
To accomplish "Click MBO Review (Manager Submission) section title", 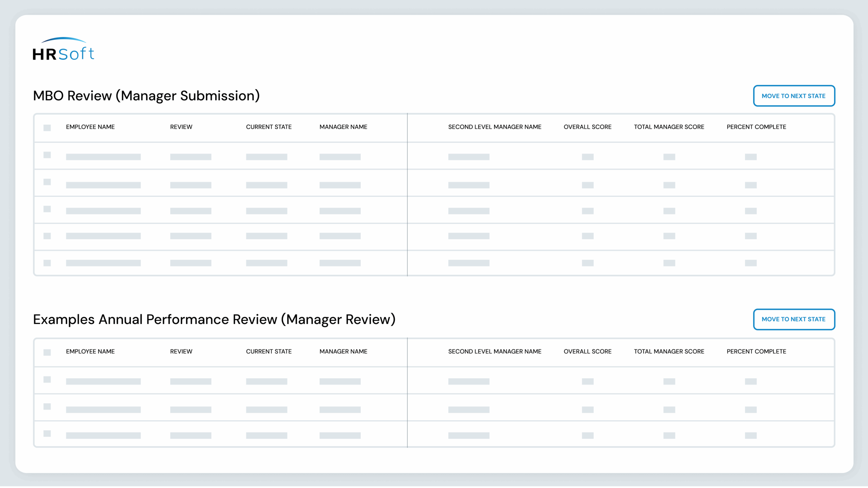I will (146, 96).
